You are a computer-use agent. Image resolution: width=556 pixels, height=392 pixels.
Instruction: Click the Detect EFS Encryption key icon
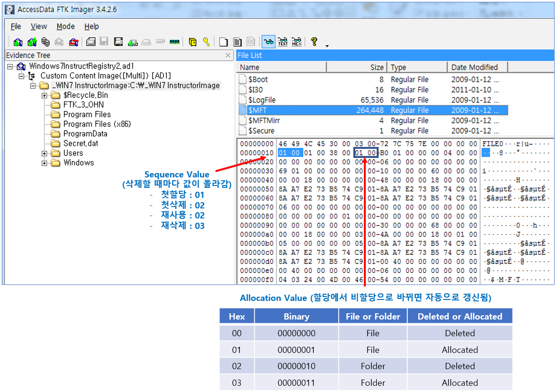(206, 42)
